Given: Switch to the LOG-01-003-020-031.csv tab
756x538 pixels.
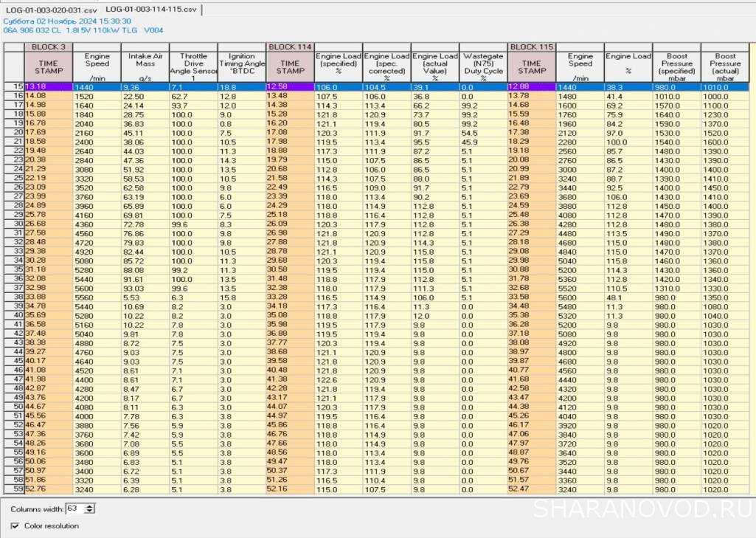Looking at the screenshot, I should pyautogui.click(x=49, y=9).
